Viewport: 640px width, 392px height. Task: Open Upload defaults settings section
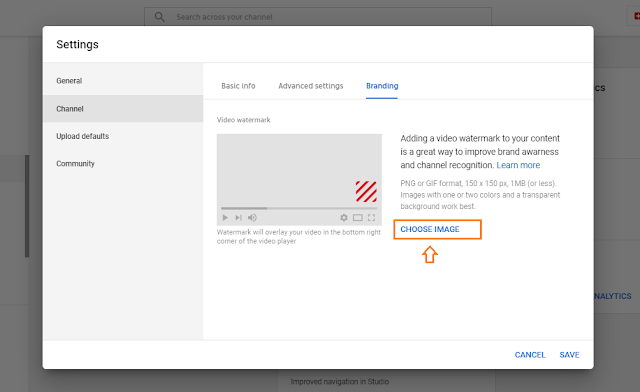point(123,136)
